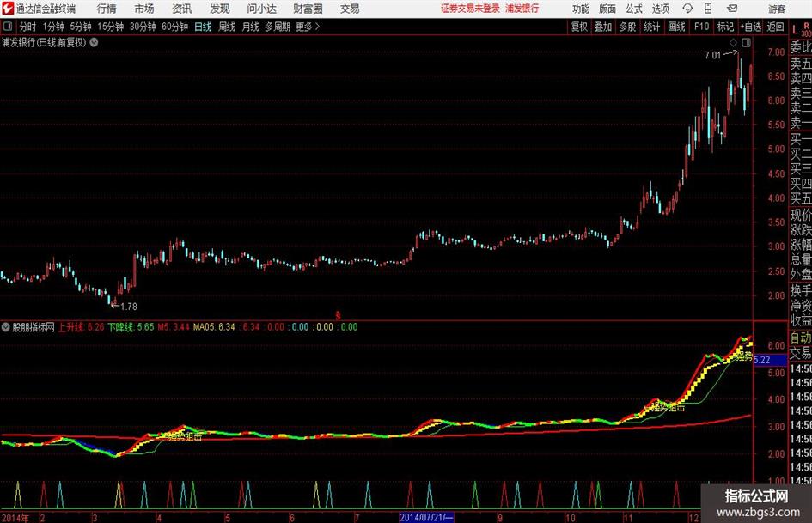Image resolution: width=812 pixels, height=523 pixels.
Task: Click the 委比 row in quote panel
Action: point(801,47)
